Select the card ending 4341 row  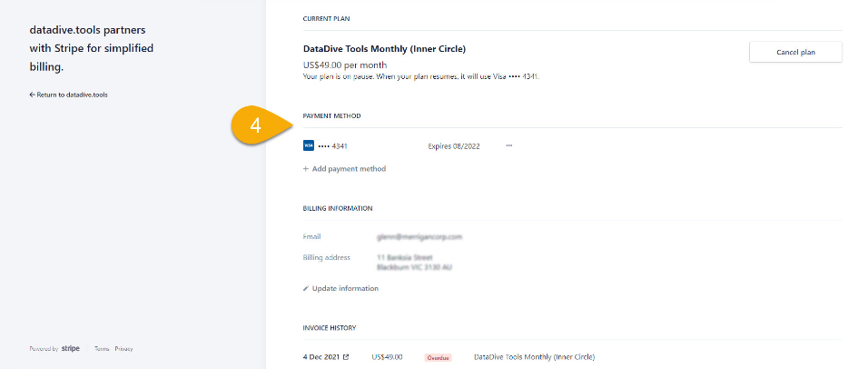click(408, 145)
